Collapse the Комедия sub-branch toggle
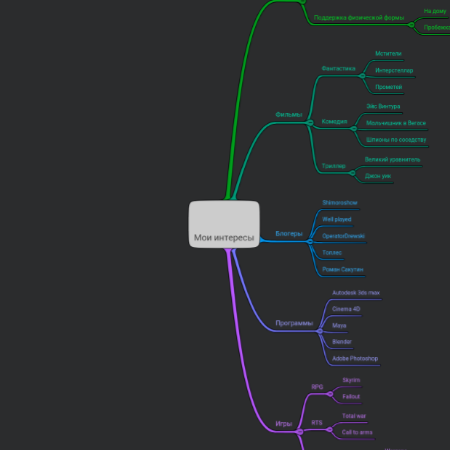Screen dimensions: 450x450 (x=354, y=129)
